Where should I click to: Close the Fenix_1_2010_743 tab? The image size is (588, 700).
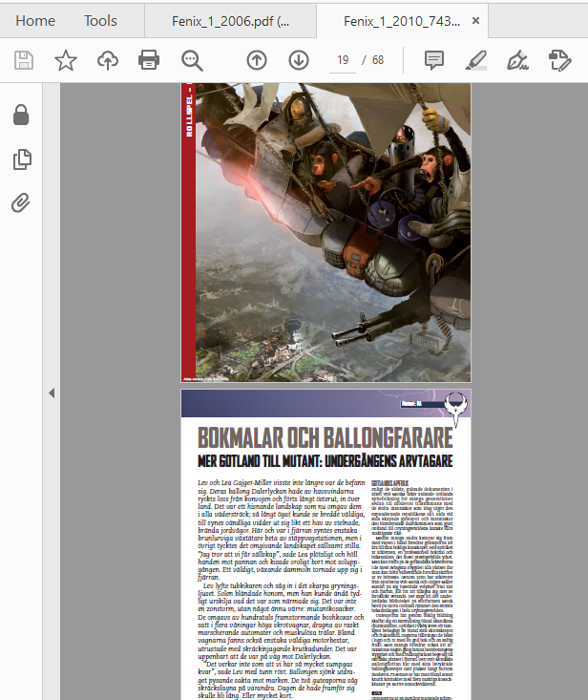pyautogui.click(x=475, y=21)
